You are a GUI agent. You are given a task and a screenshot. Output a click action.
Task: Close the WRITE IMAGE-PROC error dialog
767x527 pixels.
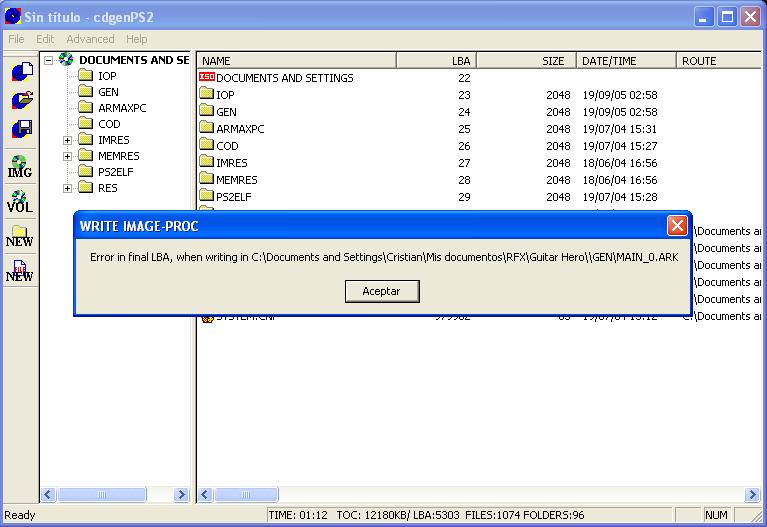(x=677, y=225)
